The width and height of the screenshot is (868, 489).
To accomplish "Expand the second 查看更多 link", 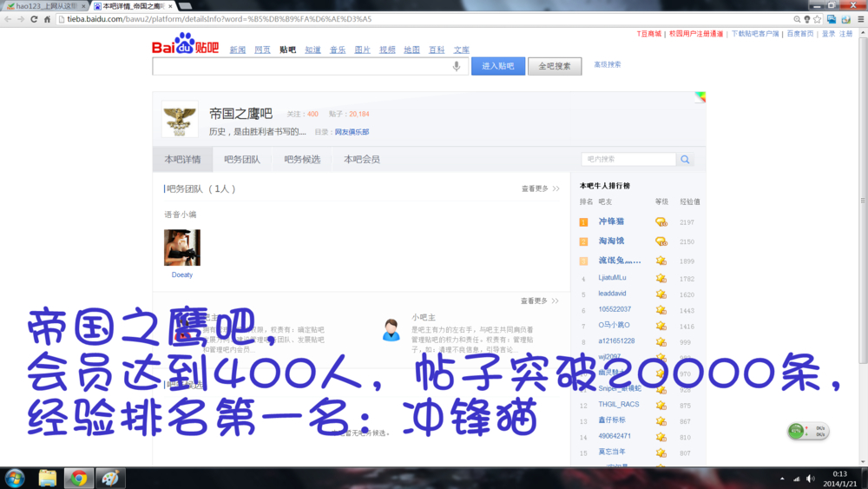I will click(539, 301).
